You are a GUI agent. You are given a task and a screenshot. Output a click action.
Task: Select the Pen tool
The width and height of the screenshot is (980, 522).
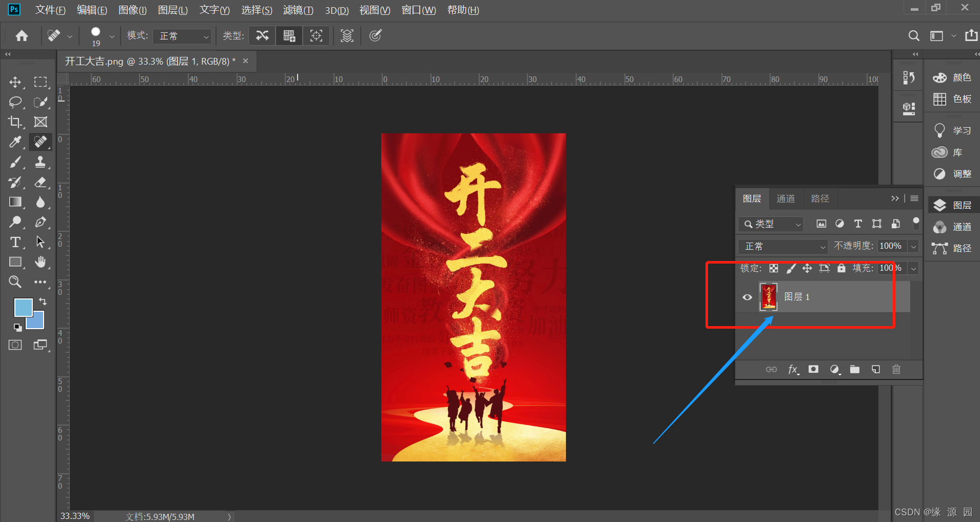(41, 222)
